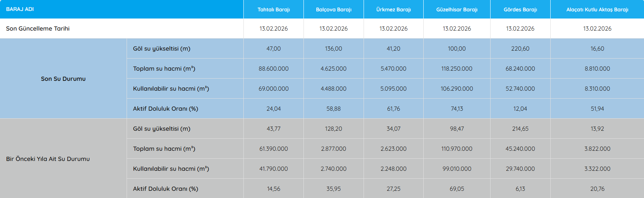Click the Bir Önceki Yıla Ait Su Durumu label

click(x=48, y=159)
